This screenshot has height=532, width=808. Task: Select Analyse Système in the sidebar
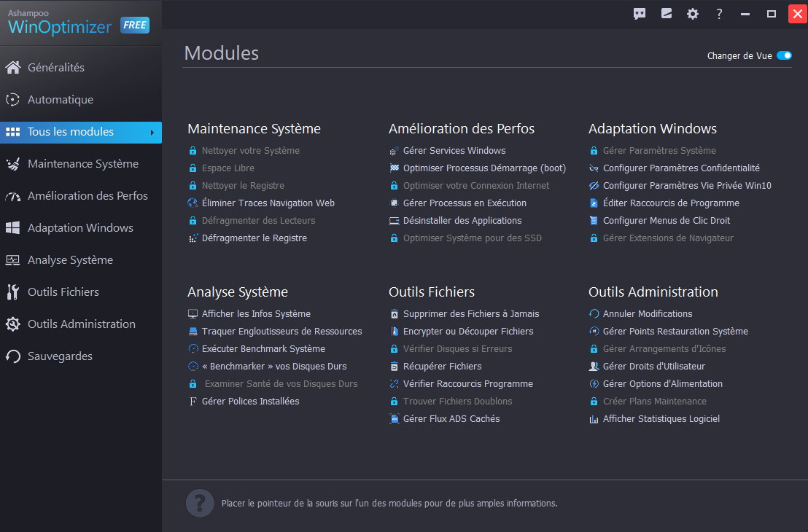point(70,260)
